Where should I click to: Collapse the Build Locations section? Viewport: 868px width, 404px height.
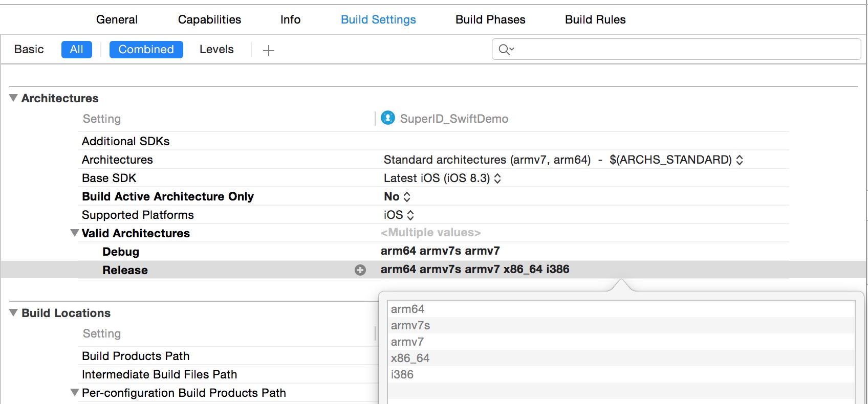[x=14, y=313]
